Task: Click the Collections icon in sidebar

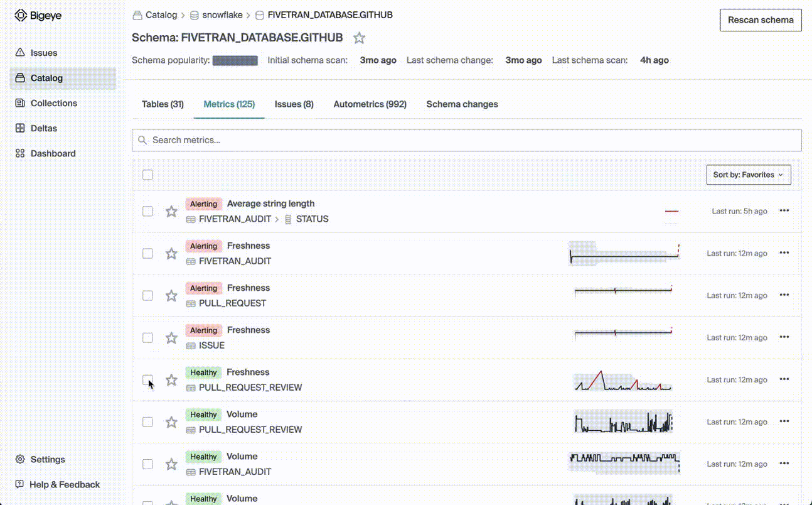Action: (x=20, y=103)
